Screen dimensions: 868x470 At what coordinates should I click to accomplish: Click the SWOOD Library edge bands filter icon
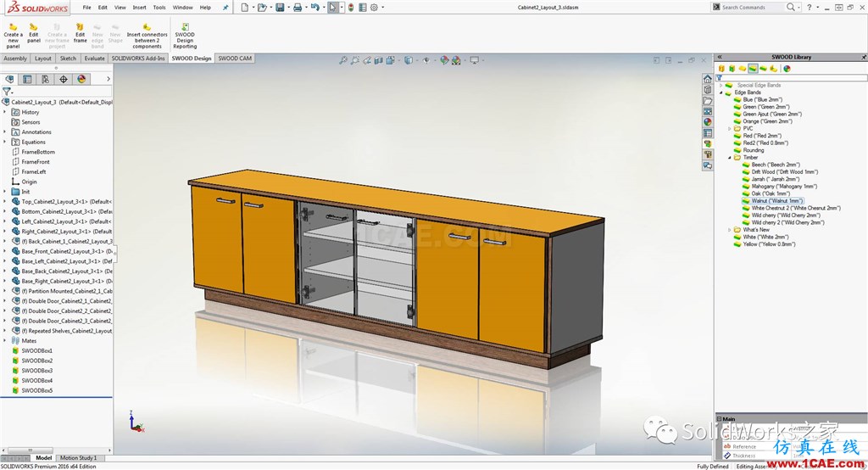753,69
